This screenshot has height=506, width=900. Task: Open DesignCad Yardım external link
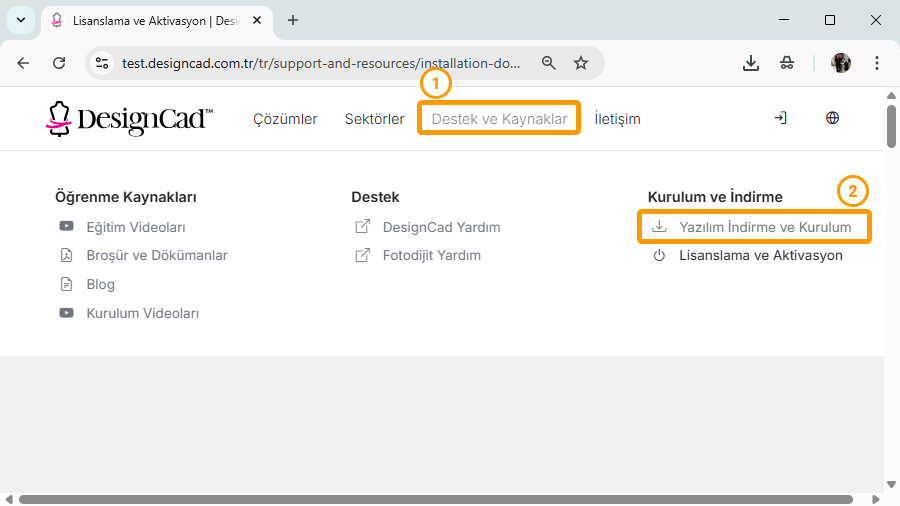coord(441,227)
